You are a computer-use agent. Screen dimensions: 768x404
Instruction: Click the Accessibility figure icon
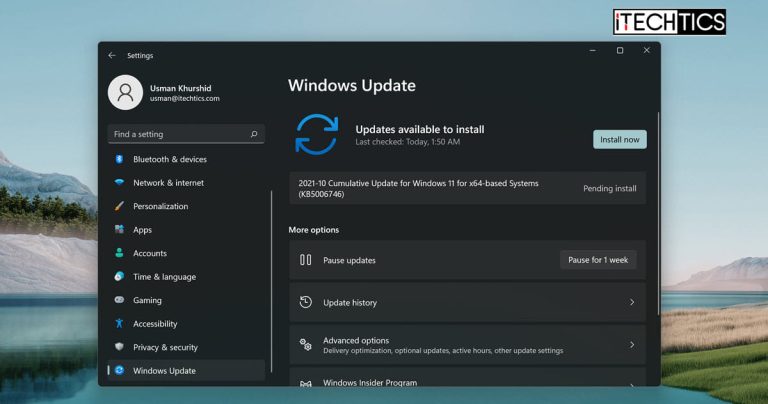[x=119, y=324]
